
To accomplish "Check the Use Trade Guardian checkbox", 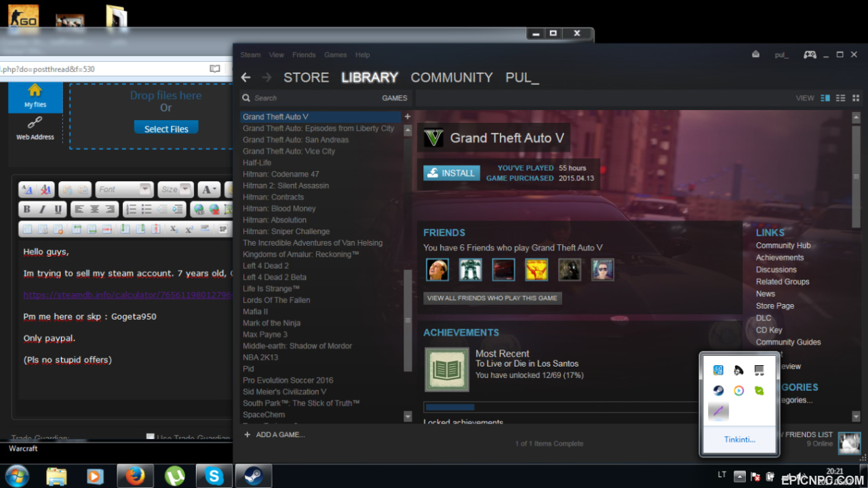I will pos(151,438).
